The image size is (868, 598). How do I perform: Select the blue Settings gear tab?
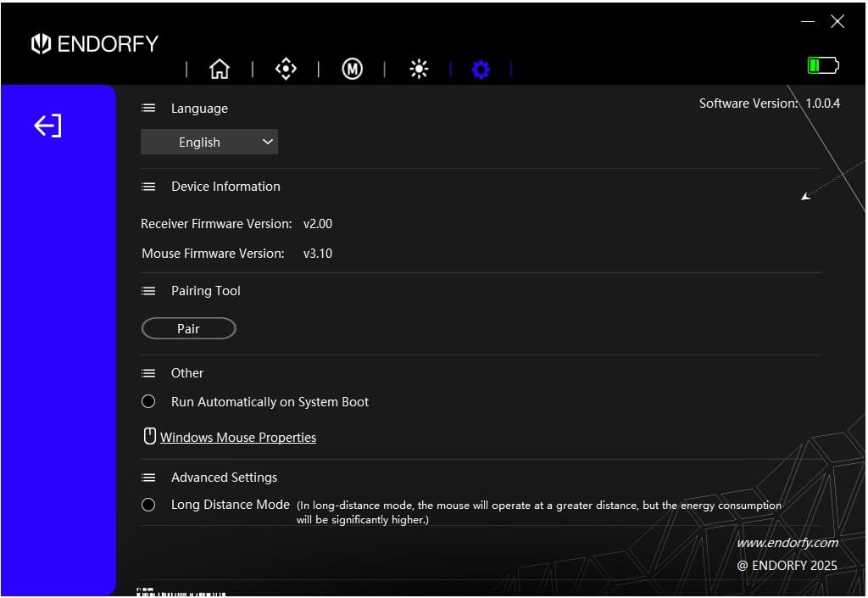pos(481,70)
